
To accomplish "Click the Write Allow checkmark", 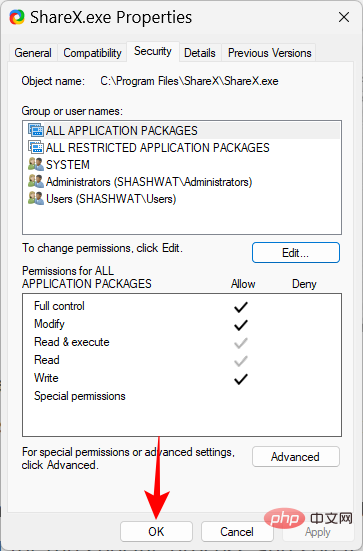I will point(241,379).
